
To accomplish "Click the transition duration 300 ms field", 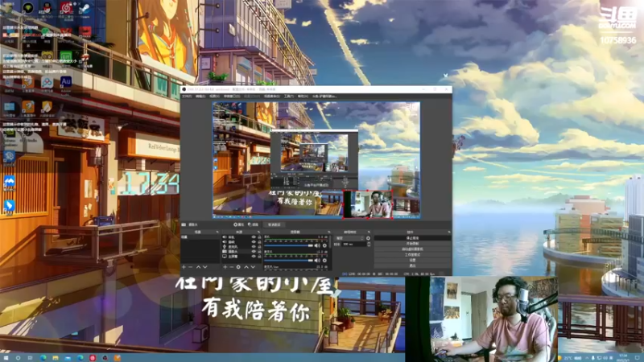I will pos(353,245).
